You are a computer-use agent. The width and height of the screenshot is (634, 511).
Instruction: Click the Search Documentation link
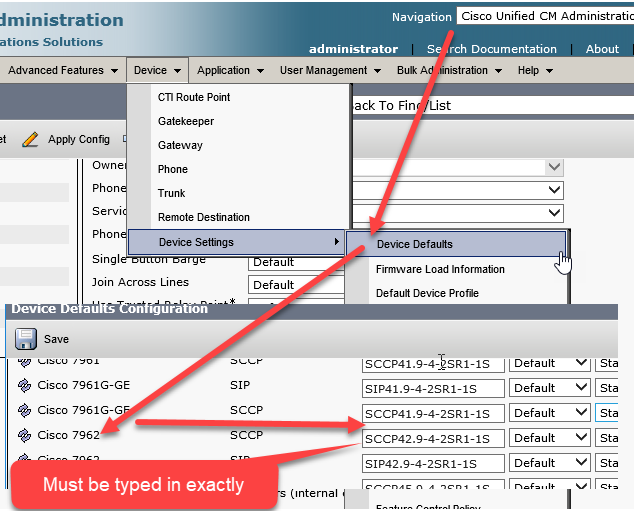point(491,49)
